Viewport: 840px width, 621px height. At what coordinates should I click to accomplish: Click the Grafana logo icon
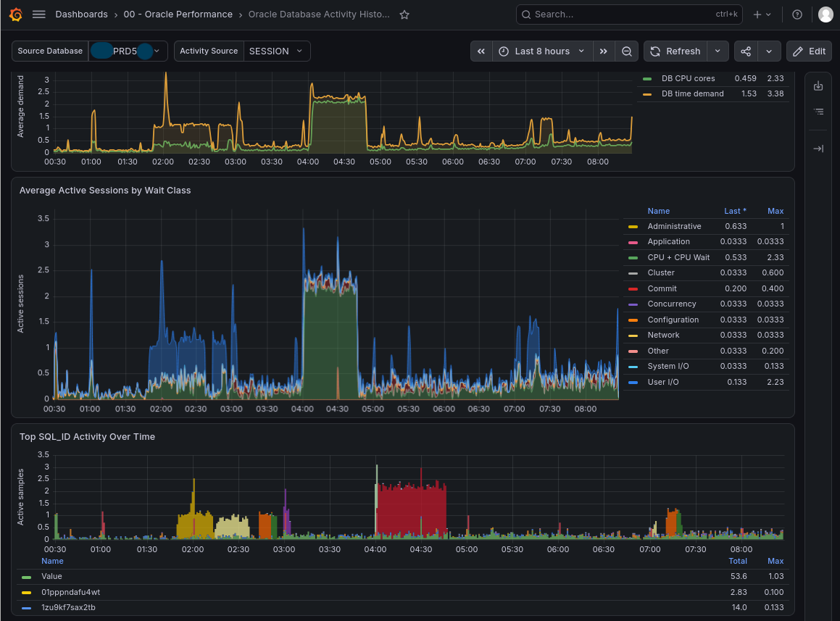16,14
